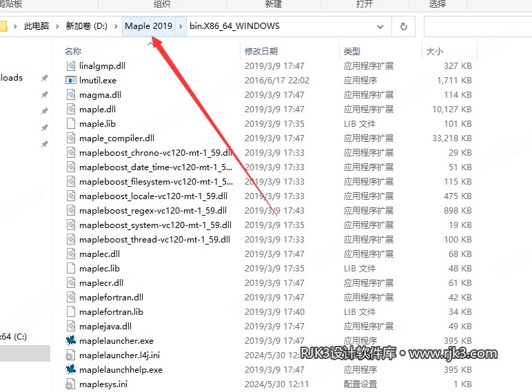Click the maplec.lib file icon

pyautogui.click(x=70, y=268)
